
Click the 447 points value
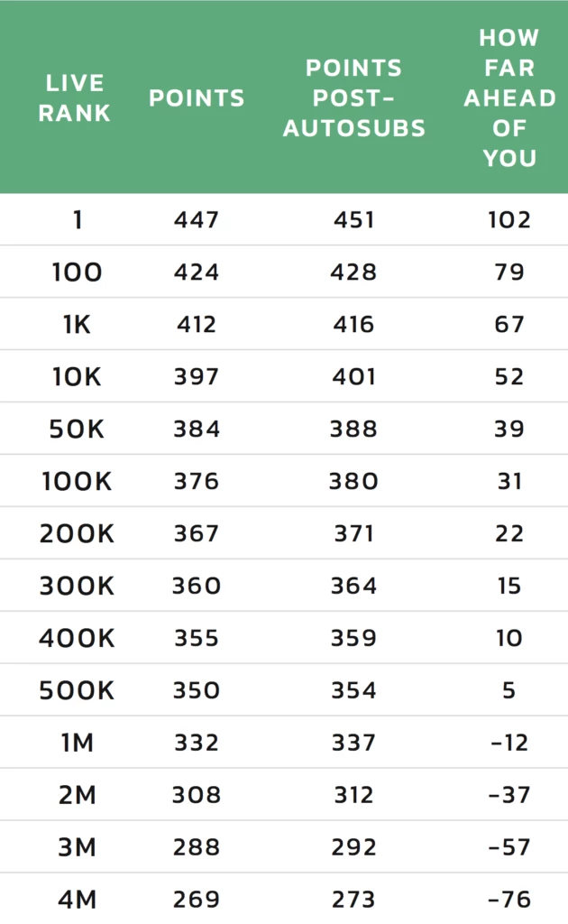coord(197,220)
